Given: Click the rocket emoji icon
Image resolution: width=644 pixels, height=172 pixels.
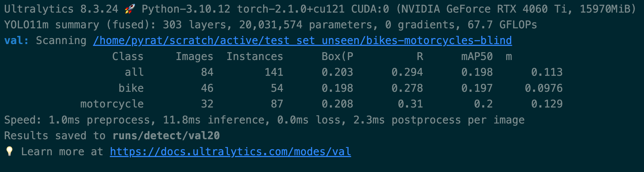Looking at the screenshot, I should [x=130, y=9].
